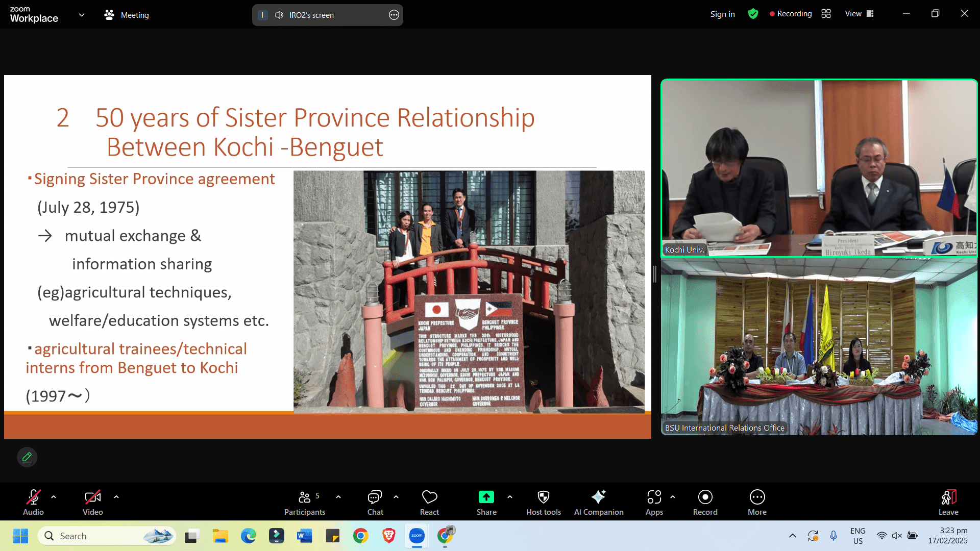Expand video options arrow next to Video

pos(116,496)
